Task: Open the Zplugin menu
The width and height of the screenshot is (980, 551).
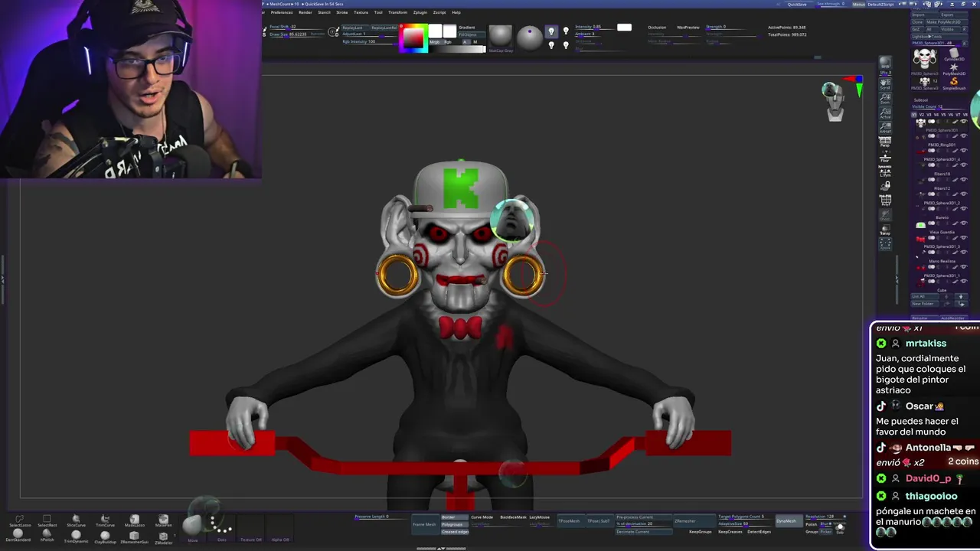Action: (x=420, y=12)
